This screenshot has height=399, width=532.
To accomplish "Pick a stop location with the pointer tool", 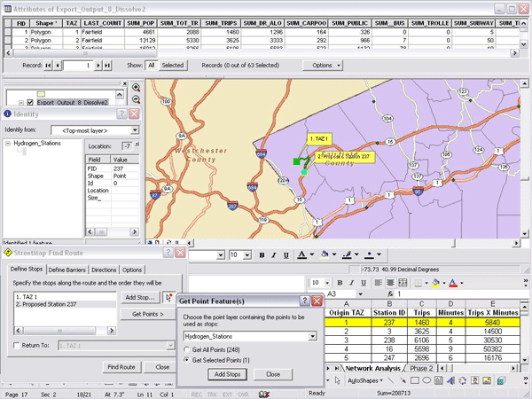I will point(168,298).
